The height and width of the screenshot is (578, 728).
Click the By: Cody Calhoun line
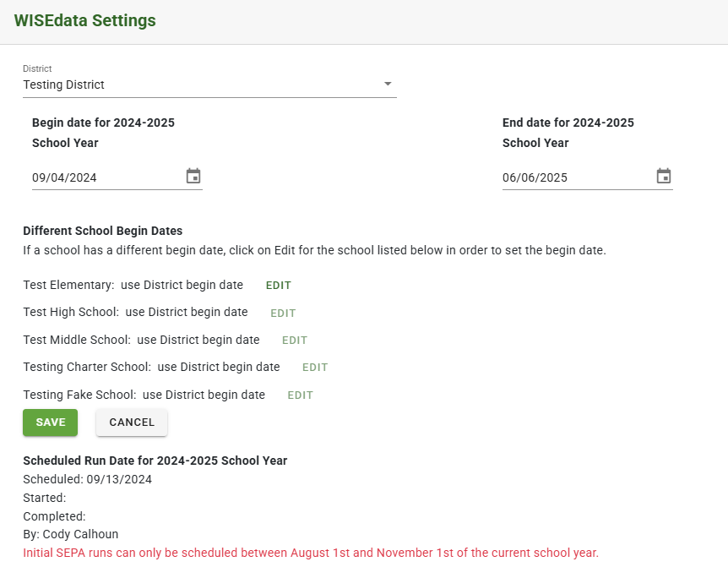pos(71,534)
